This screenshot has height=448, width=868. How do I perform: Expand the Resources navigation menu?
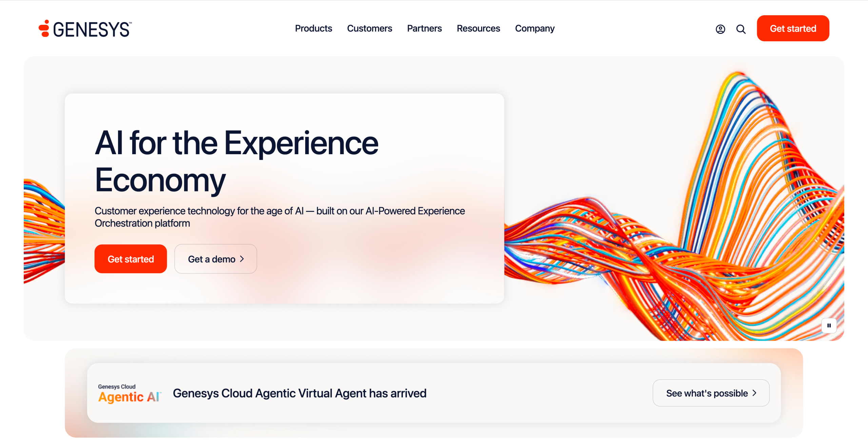[x=478, y=28]
